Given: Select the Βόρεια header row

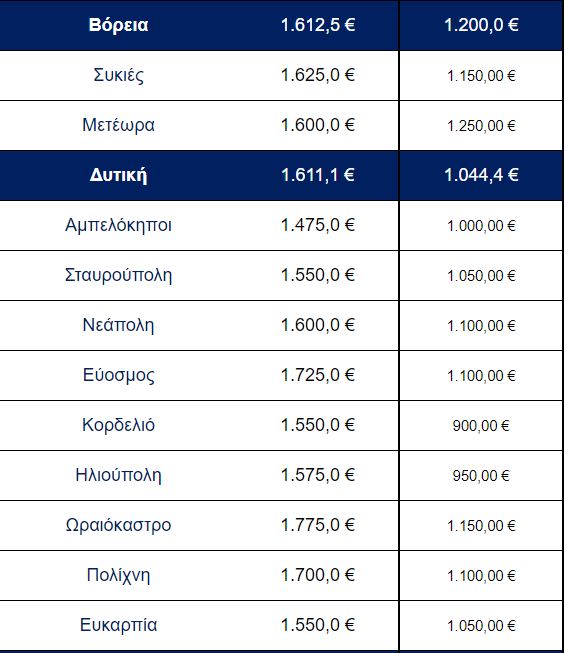Looking at the screenshot, I should 282,25.
